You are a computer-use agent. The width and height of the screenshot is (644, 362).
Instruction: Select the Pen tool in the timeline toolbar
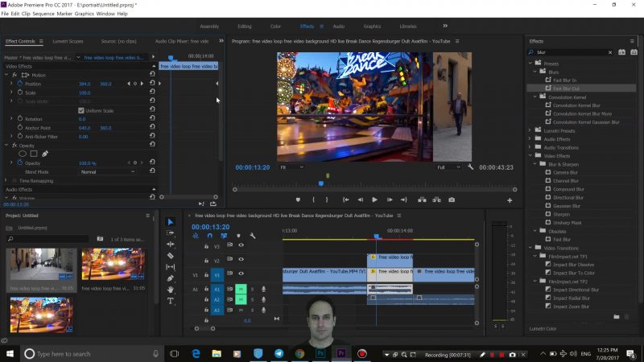click(x=171, y=278)
